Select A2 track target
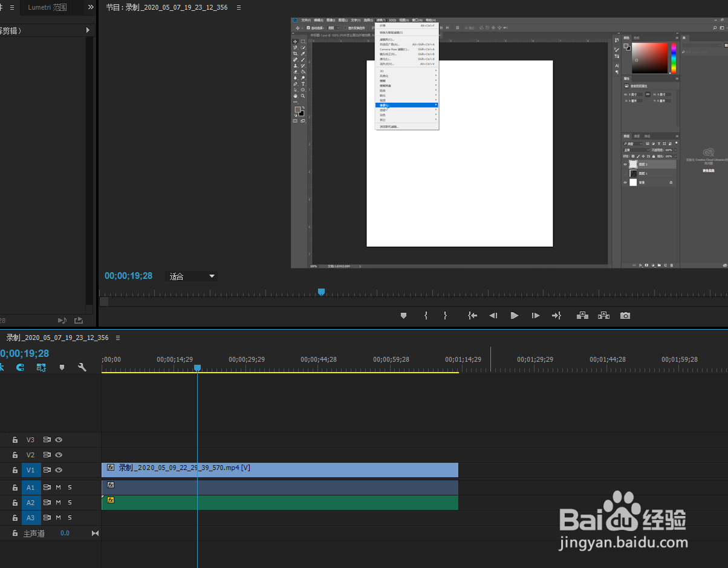Image resolution: width=728 pixels, height=568 pixels. [x=31, y=503]
